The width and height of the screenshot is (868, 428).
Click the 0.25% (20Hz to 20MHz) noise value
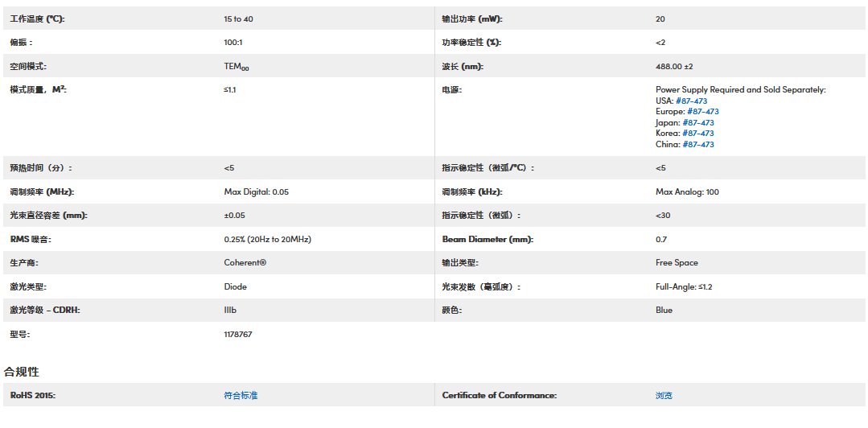point(267,239)
